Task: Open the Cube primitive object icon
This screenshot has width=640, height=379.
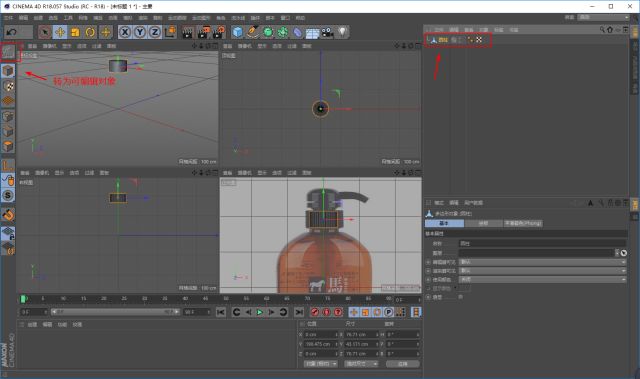Action: 237,32
